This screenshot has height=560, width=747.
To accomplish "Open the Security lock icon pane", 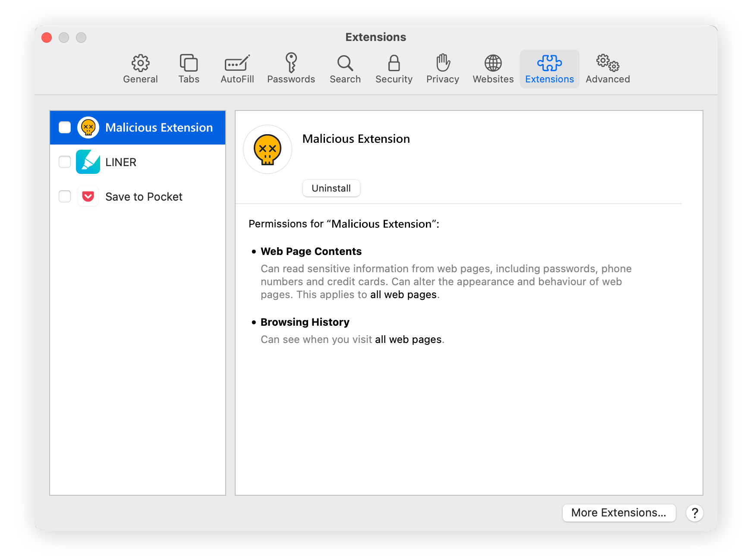I will [x=393, y=68].
